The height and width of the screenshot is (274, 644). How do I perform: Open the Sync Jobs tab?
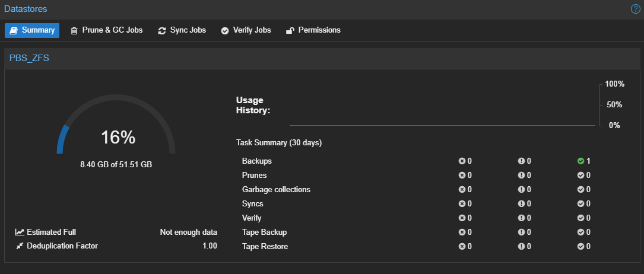click(182, 30)
